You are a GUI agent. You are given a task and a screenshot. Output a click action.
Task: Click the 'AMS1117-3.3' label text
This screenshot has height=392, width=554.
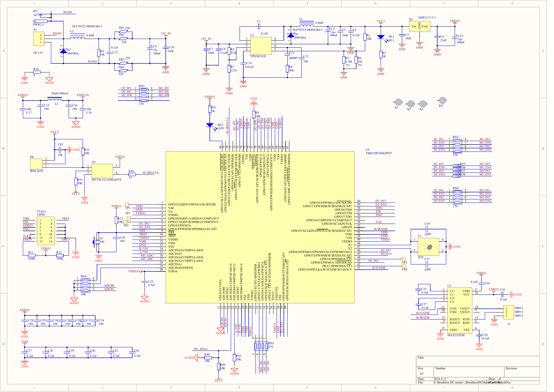pyautogui.click(x=426, y=18)
